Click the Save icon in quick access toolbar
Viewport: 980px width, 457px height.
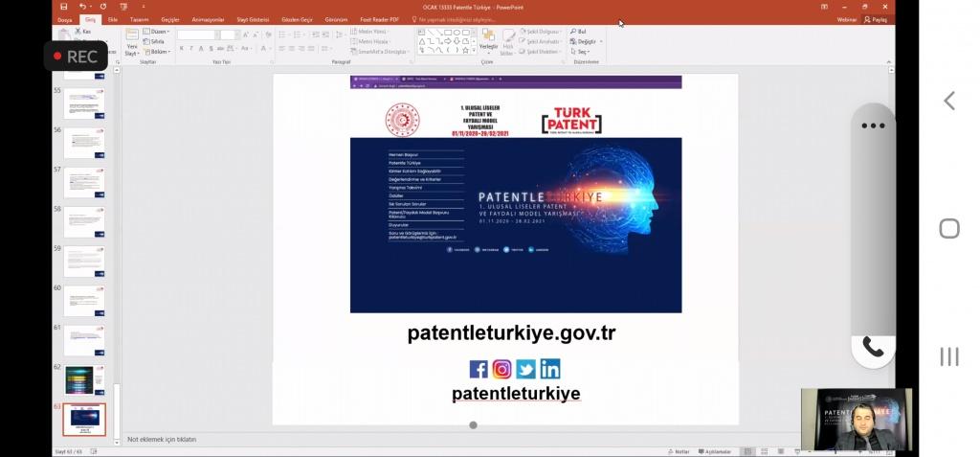tap(65, 7)
